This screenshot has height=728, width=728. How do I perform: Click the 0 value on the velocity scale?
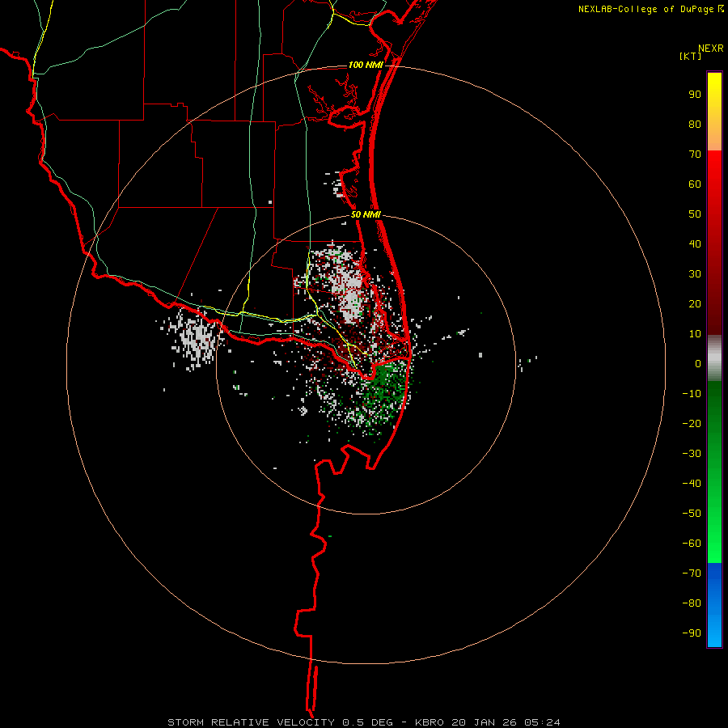coord(698,364)
